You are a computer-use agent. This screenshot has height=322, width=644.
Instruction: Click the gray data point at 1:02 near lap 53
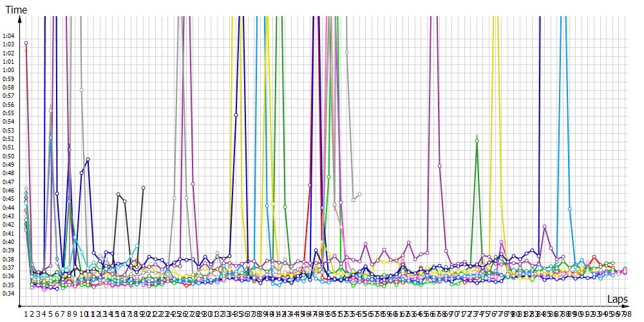346,52
